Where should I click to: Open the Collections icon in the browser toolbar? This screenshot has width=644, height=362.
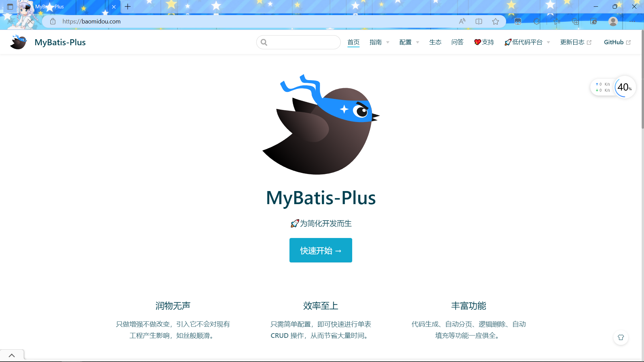[x=575, y=21]
